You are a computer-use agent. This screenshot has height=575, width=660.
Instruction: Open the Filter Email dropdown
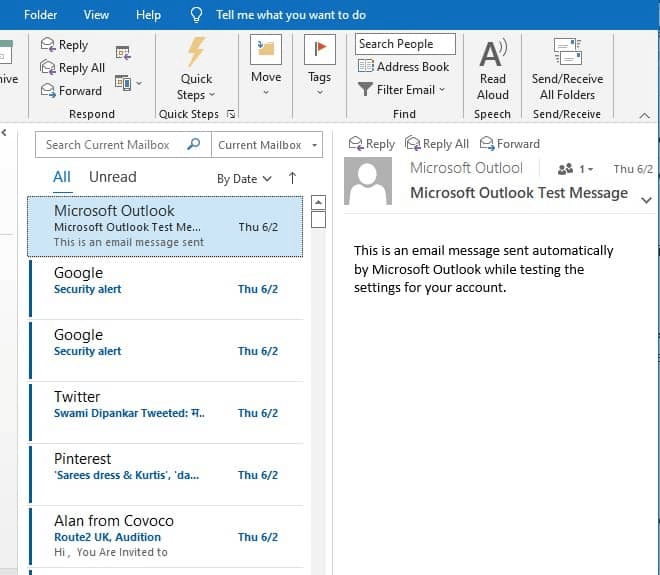pos(401,90)
